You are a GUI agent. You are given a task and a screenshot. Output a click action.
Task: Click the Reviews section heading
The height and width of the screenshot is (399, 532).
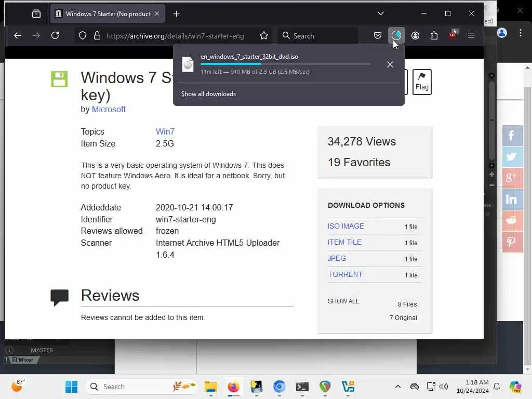coord(110,295)
